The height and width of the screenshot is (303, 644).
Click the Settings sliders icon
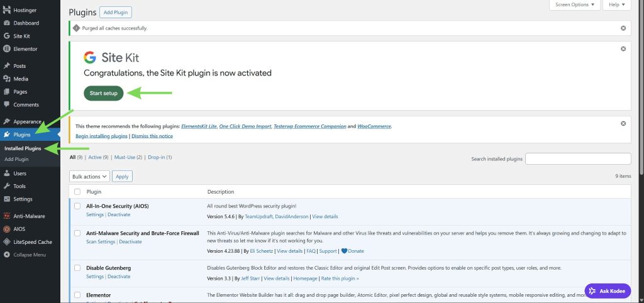coord(6,199)
